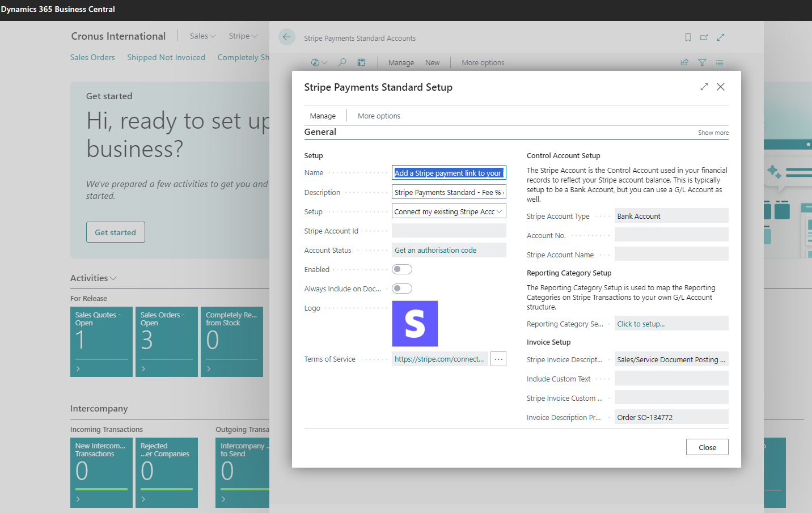Go back using the arrow in Accounts page
The height and width of the screenshot is (513, 812).
tap(287, 37)
